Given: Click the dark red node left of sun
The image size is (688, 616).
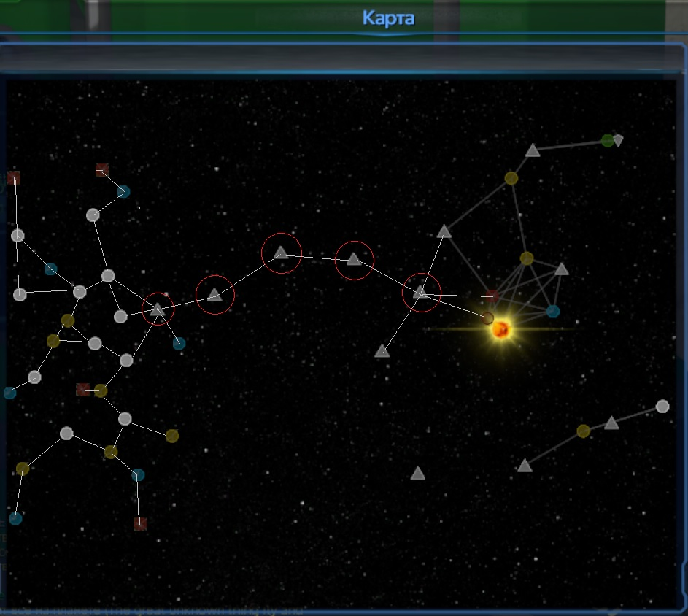Looking at the screenshot, I should (x=492, y=296).
